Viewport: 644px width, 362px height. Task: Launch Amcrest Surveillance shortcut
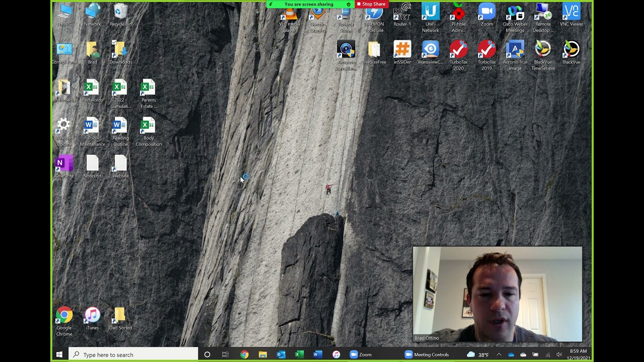[346, 56]
